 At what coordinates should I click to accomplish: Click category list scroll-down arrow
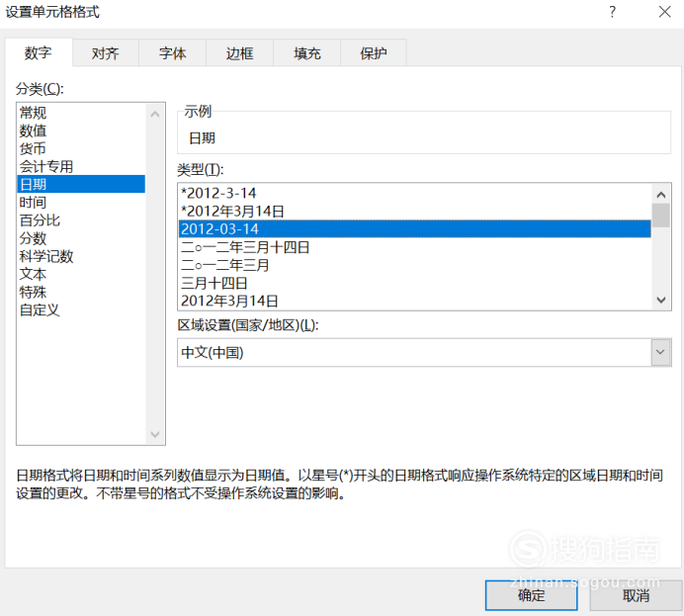155,434
